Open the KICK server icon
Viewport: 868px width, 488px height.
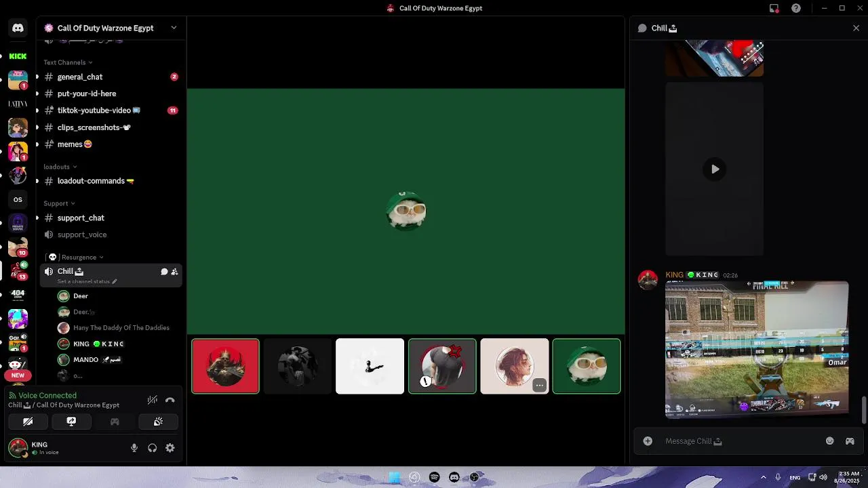(18, 56)
